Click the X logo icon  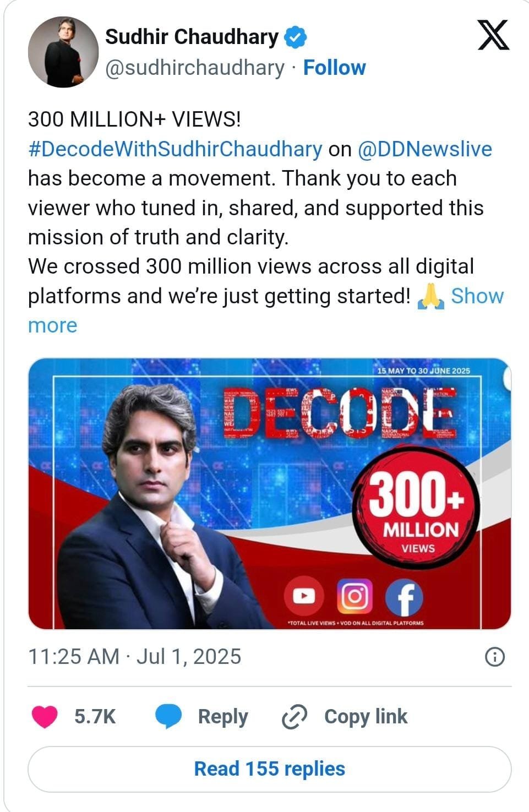(x=493, y=35)
